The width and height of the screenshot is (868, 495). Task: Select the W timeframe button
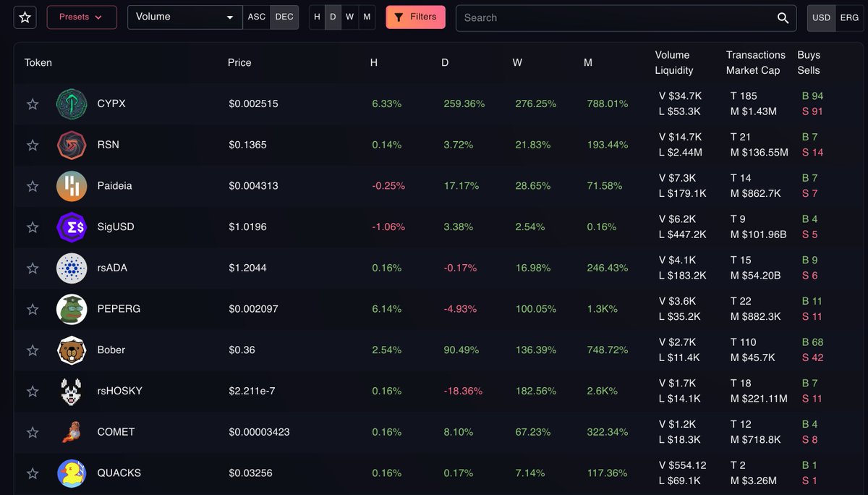[350, 17]
